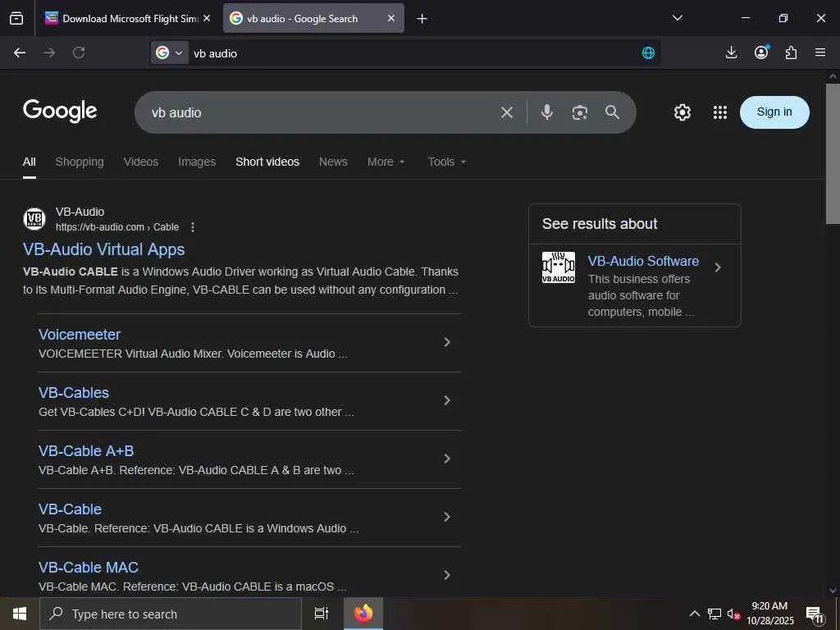Open the Voicemeeter sitelink

[x=80, y=335]
